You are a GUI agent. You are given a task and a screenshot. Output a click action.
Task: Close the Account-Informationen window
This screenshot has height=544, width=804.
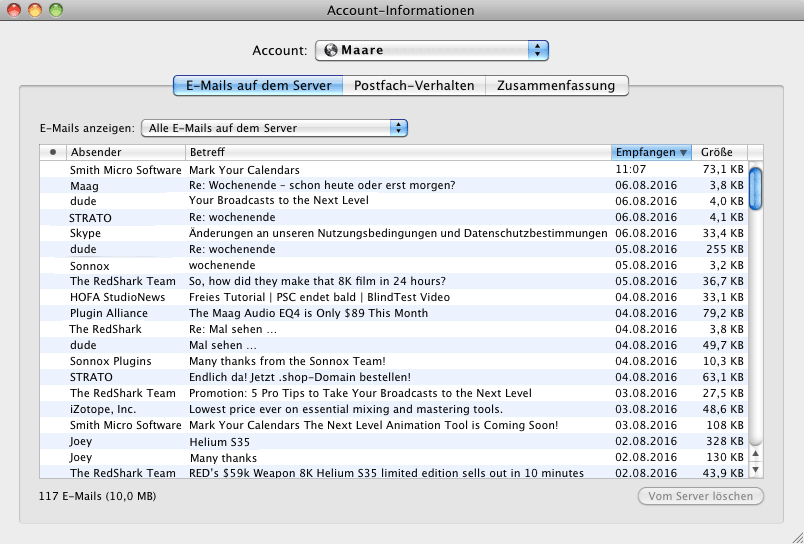[14, 10]
